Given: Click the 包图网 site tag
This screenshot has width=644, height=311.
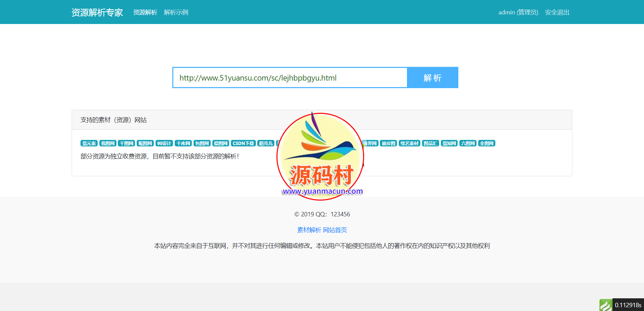Looking at the screenshot, I should pos(202,143).
